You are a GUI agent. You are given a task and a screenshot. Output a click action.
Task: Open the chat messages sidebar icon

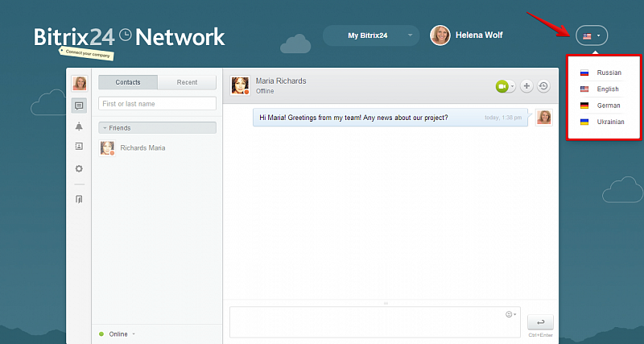[79, 106]
